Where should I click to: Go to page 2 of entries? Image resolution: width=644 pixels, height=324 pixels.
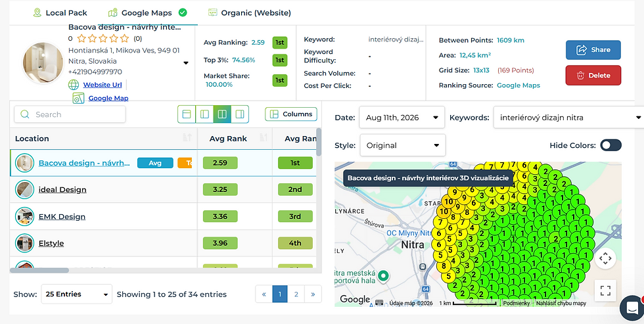tap(296, 294)
